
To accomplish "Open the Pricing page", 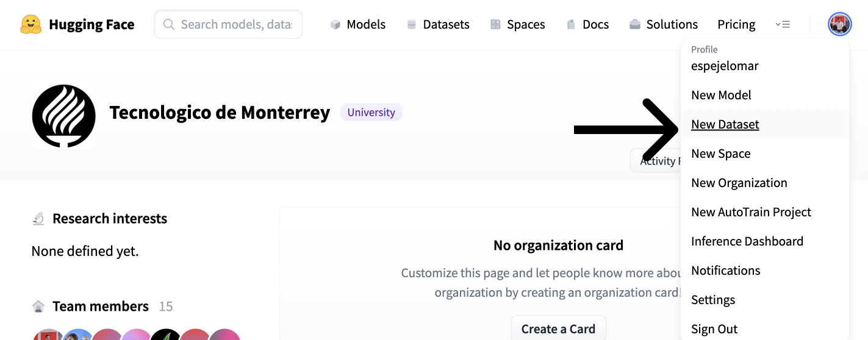I will (x=736, y=24).
